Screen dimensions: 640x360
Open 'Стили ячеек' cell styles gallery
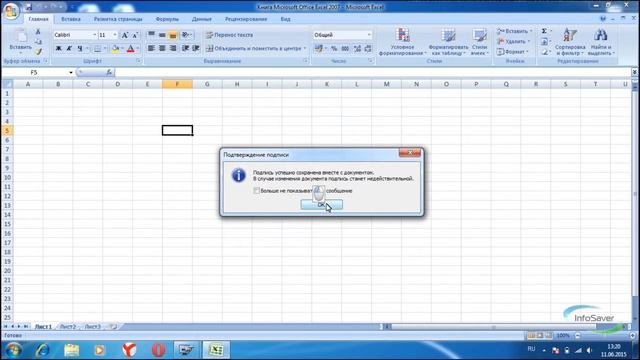479,42
